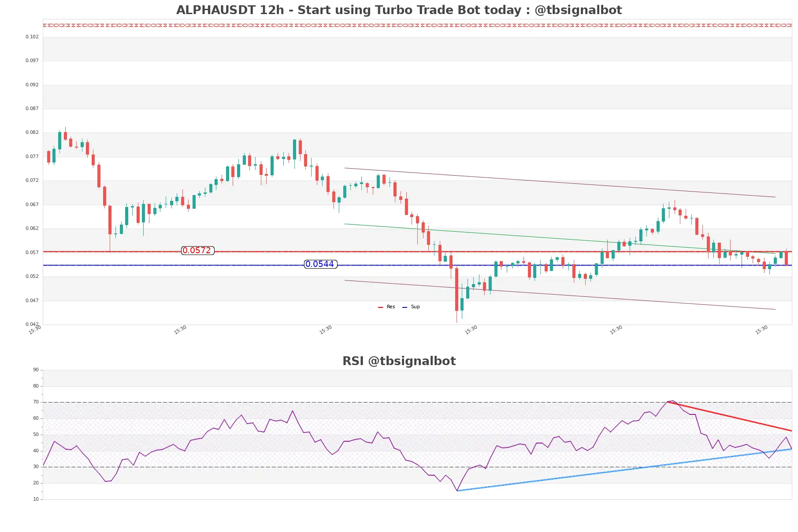This screenshot has height=532, width=798.
Task: Click the RSI 60 axis label
Action: (36, 418)
